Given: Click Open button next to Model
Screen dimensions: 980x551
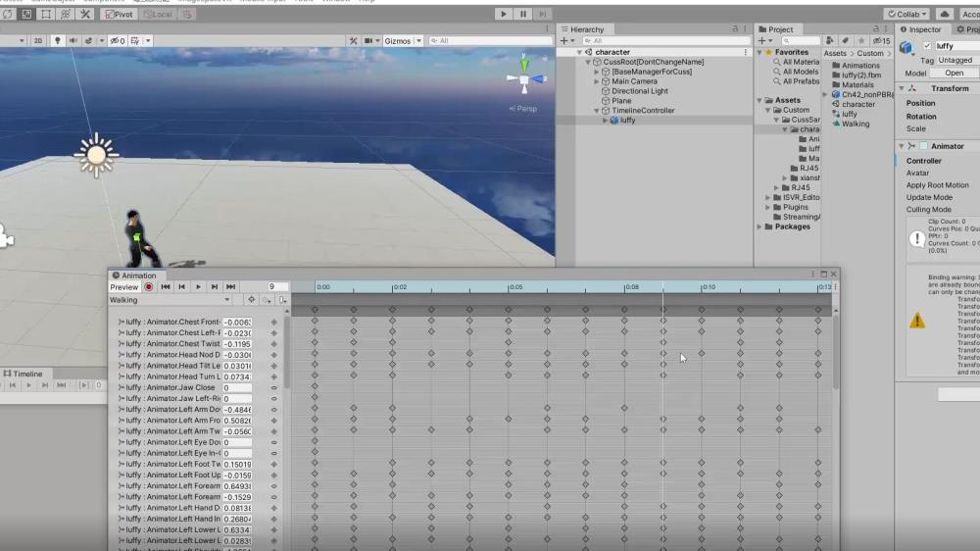Looking at the screenshot, I should (x=954, y=74).
